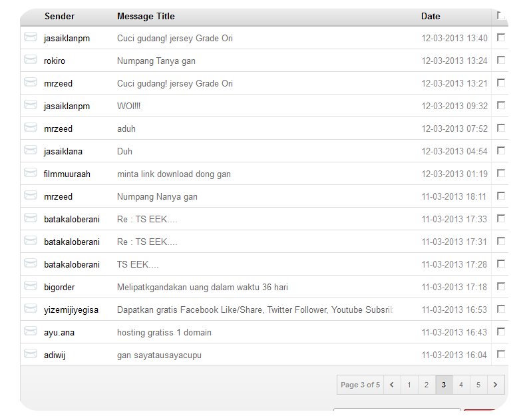Click sender name yizemijiyegisa
Screen dimensions: 527x420
coord(71,310)
